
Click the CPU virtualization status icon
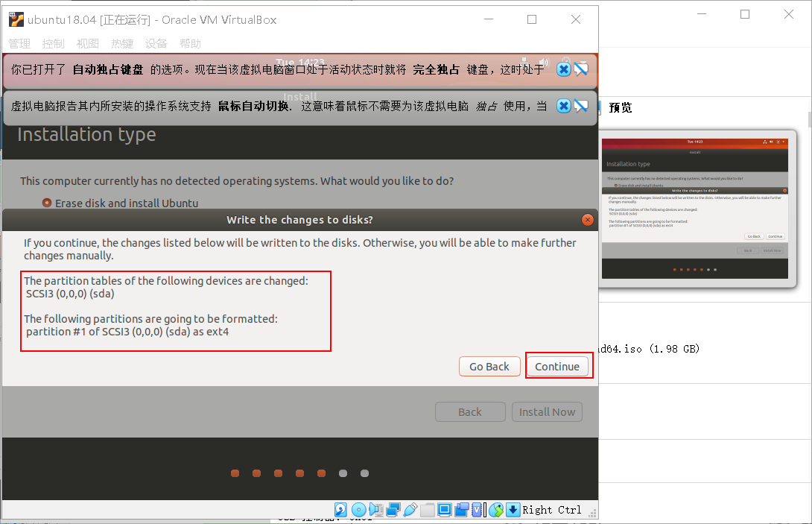tap(477, 510)
